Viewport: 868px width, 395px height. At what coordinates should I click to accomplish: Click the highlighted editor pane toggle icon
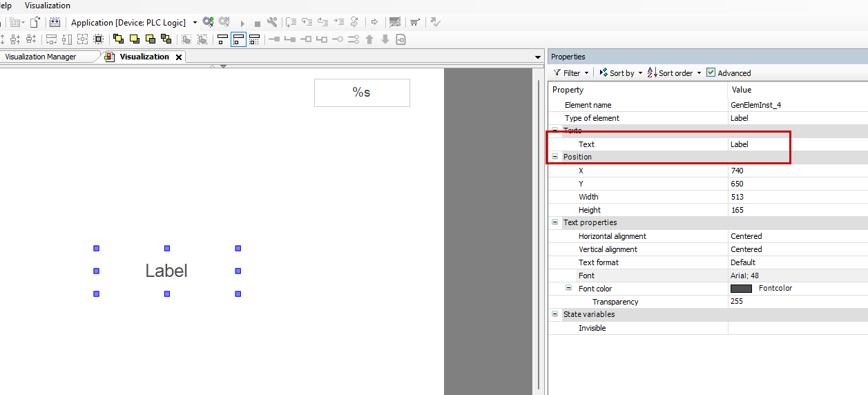click(x=238, y=39)
